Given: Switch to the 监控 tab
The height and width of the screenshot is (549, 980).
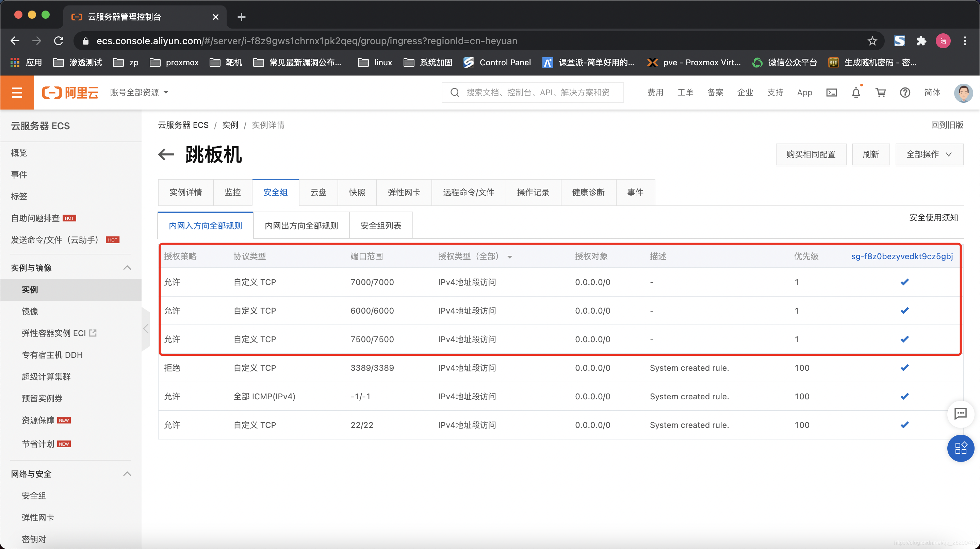Looking at the screenshot, I should 232,193.
